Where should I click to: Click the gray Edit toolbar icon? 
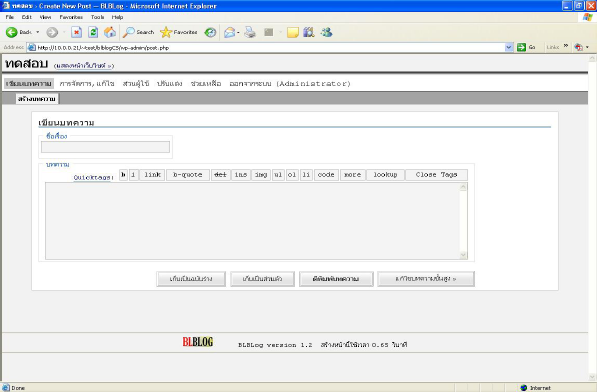pyautogui.click(x=269, y=32)
